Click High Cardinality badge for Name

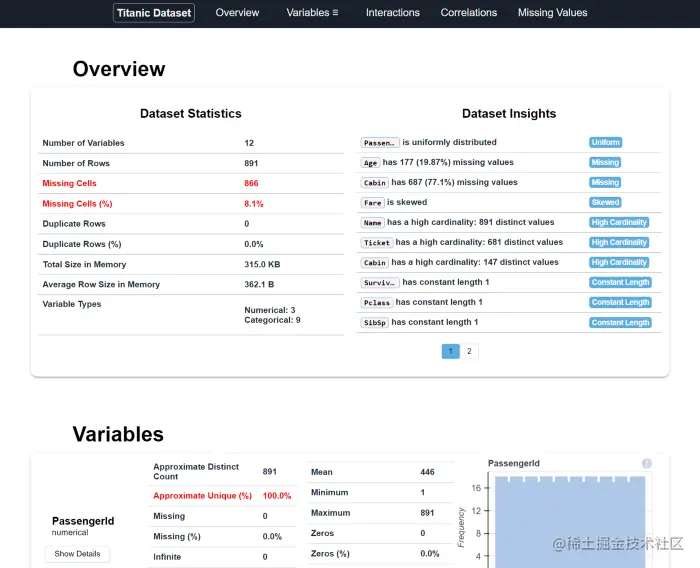(x=619, y=222)
